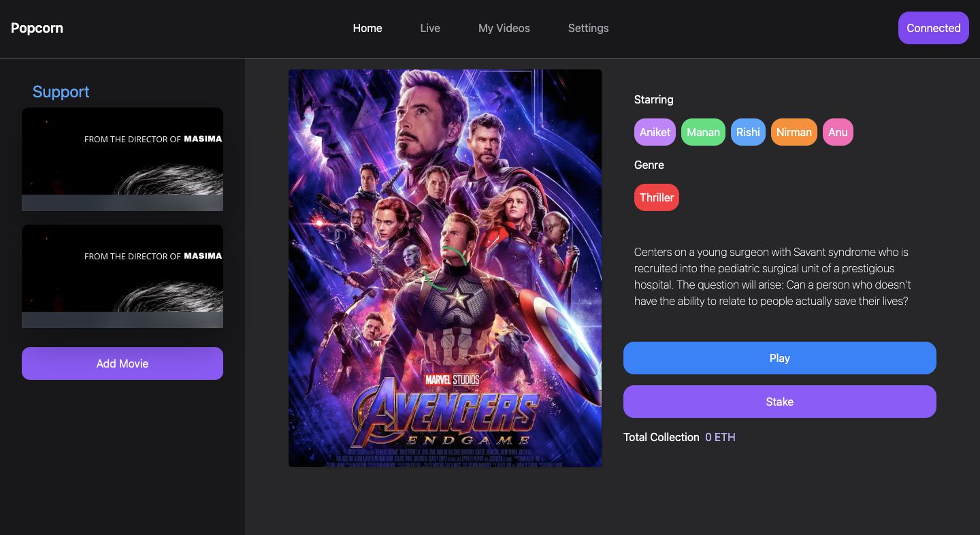Click the Popcorn logo text
This screenshot has height=535, width=980.
tap(37, 28)
